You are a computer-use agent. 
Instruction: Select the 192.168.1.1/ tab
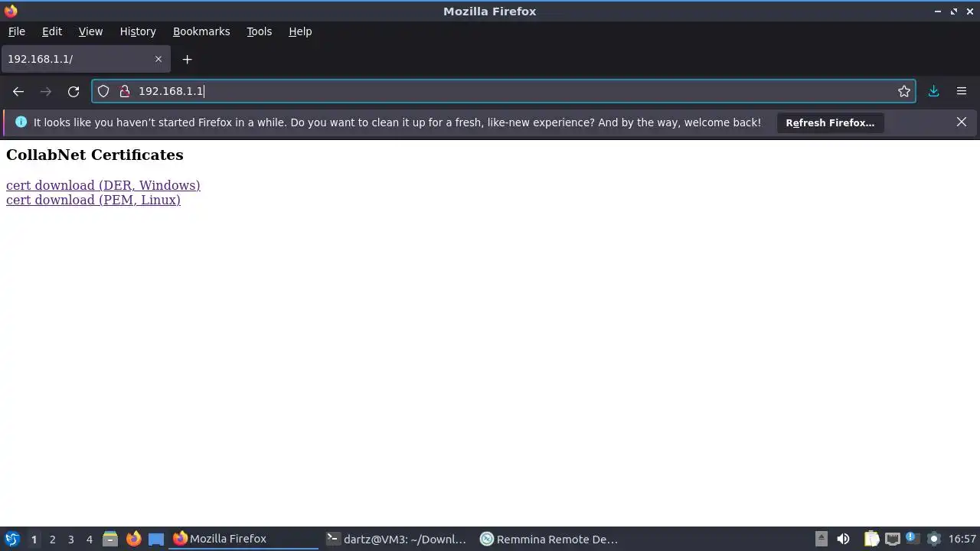tap(84, 59)
